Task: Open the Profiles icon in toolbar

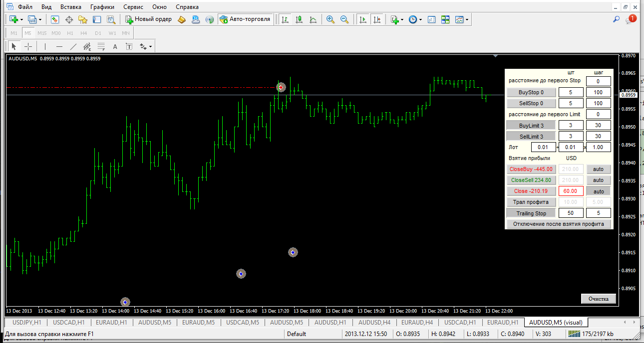Action: [x=32, y=19]
